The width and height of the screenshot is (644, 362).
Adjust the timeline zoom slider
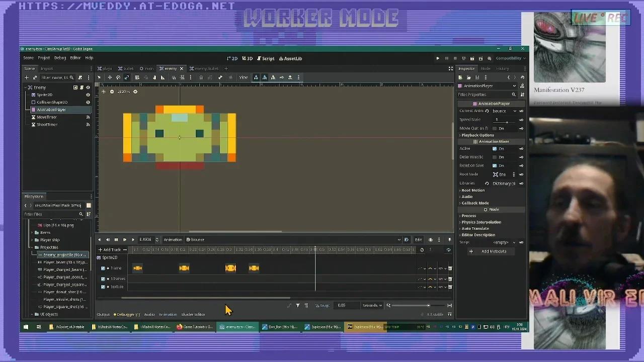(429, 305)
